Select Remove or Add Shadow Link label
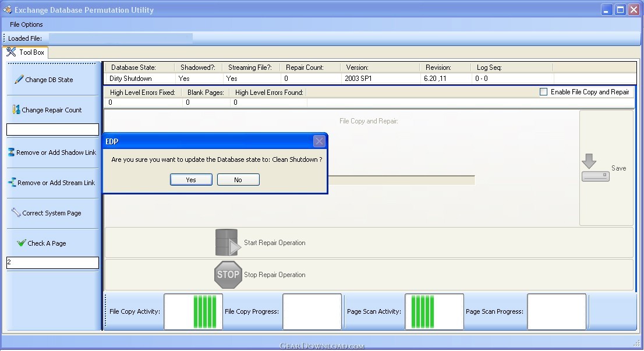 [x=56, y=153]
